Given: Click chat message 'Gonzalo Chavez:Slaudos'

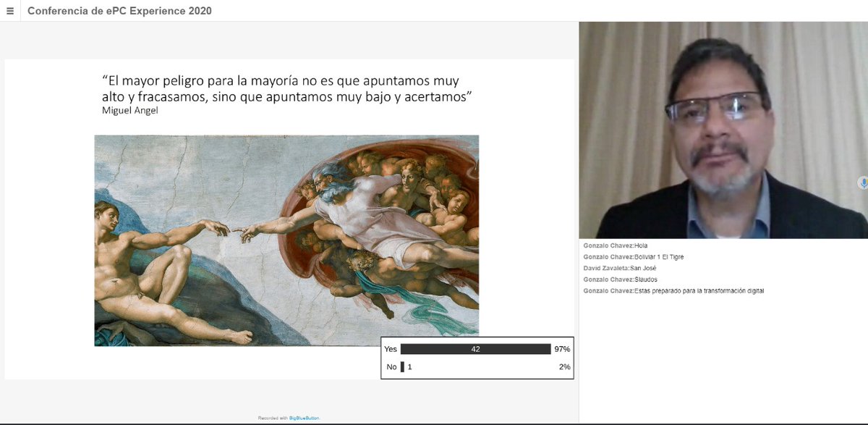Looking at the screenshot, I should pos(620,279).
